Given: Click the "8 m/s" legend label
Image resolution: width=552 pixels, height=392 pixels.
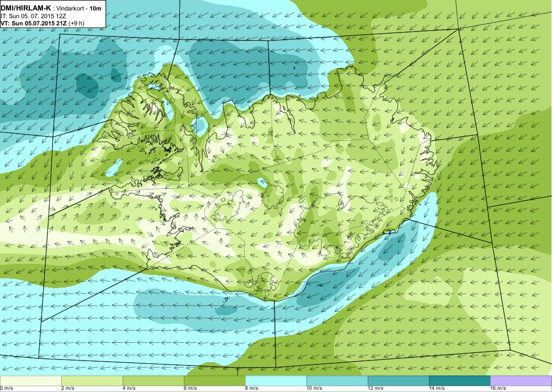Looking at the screenshot, I should pos(252,389).
